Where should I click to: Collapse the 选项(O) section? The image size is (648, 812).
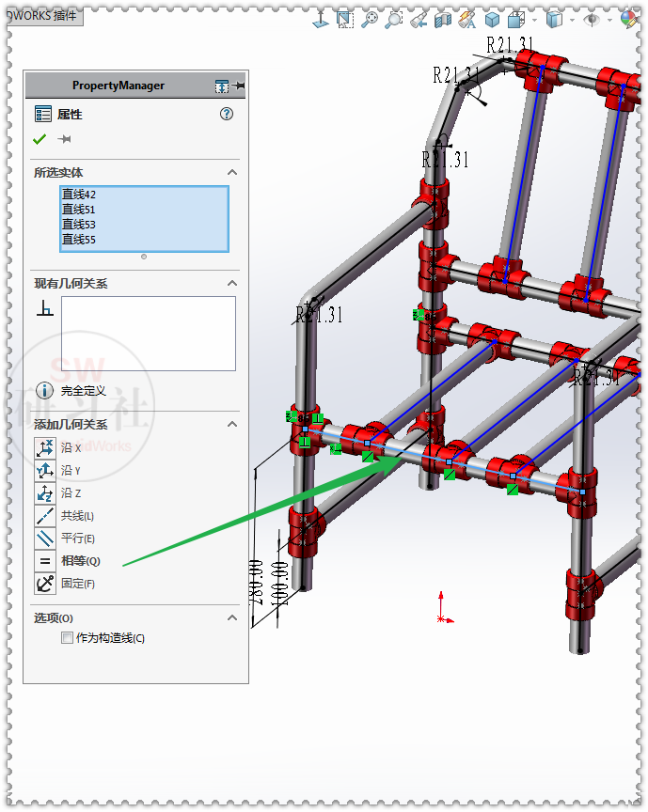point(232,617)
